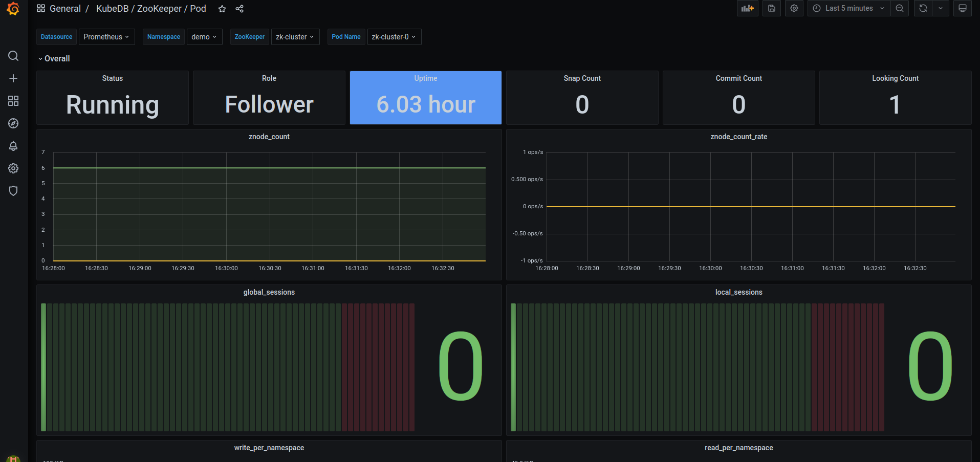The height and width of the screenshot is (462, 980).
Task: Open the Alerting bell icon
Action: pyautogui.click(x=13, y=146)
